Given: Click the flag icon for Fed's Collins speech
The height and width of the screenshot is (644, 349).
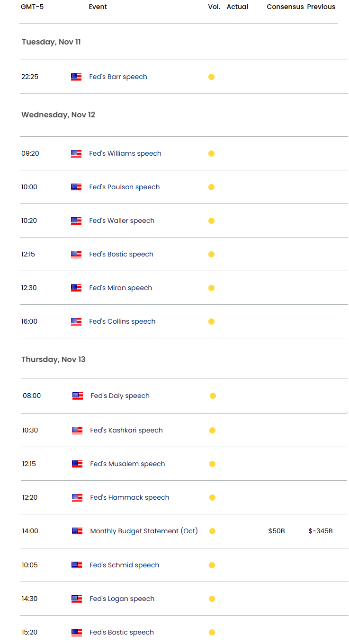Looking at the screenshot, I should click(76, 322).
